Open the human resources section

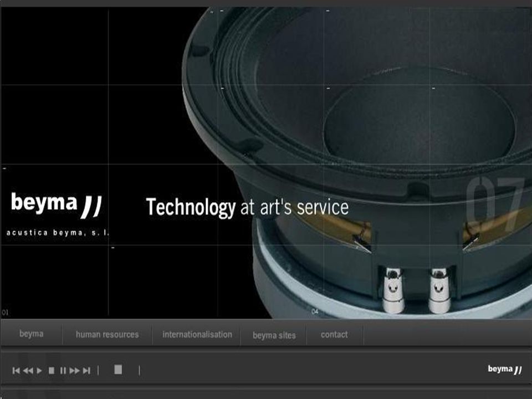click(x=107, y=335)
